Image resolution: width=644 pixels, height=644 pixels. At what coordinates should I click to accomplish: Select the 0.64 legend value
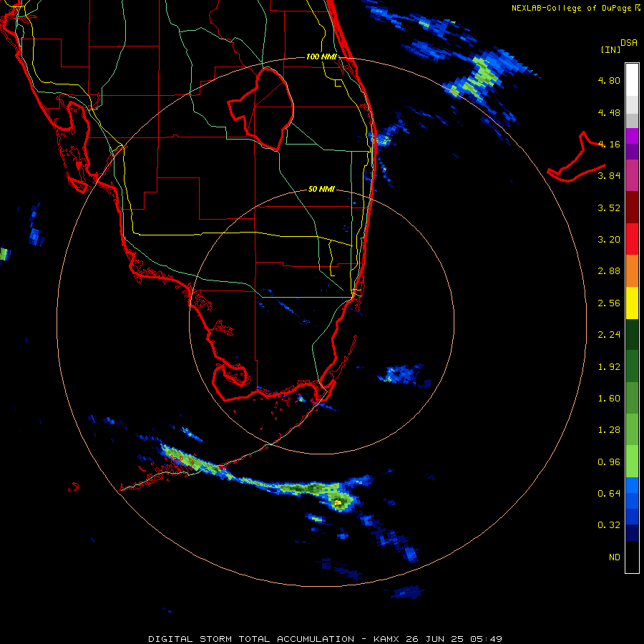tap(609, 493)
